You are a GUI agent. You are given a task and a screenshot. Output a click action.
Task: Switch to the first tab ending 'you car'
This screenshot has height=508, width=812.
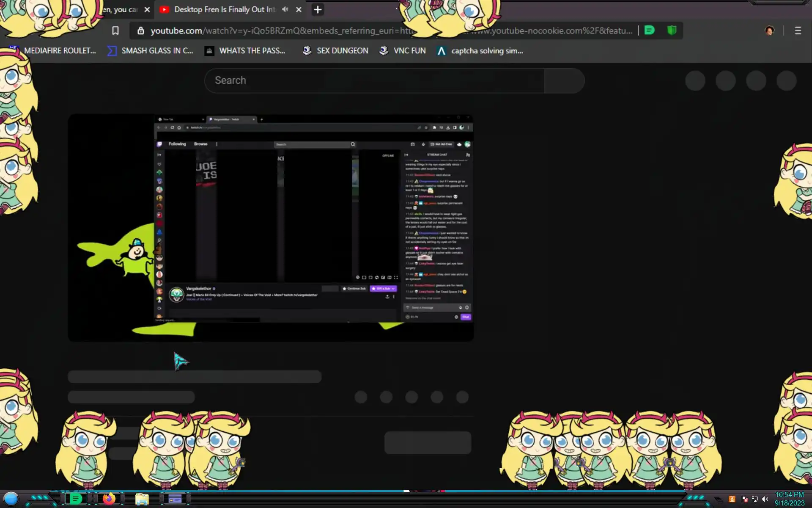[x=121, y=9]
